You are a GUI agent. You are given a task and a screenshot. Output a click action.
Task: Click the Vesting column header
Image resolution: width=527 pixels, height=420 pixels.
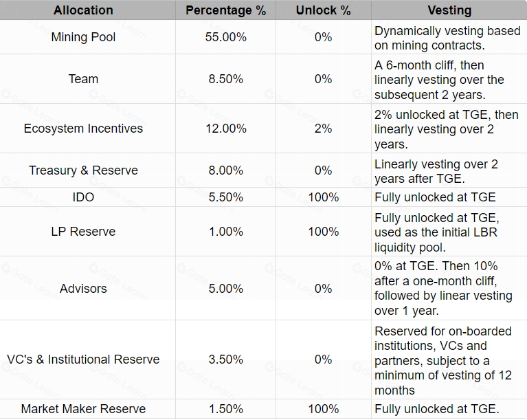coord(449,10)
